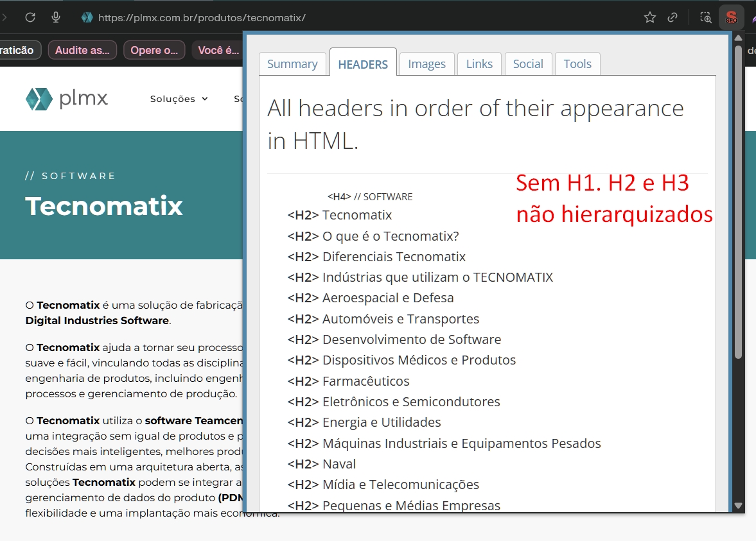The height and width of the screenshot is (541, 756).
Task: Switch to the Images tab
Action: pos(426,64)
